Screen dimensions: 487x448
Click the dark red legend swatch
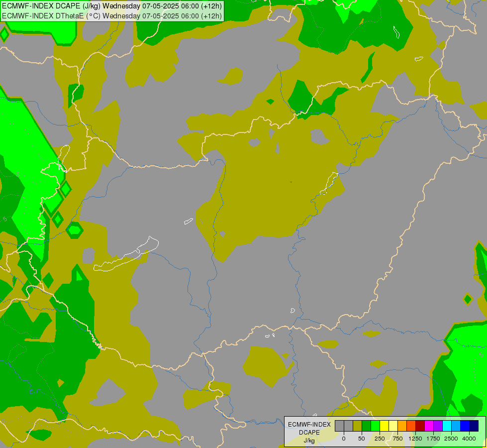(420, 426)
